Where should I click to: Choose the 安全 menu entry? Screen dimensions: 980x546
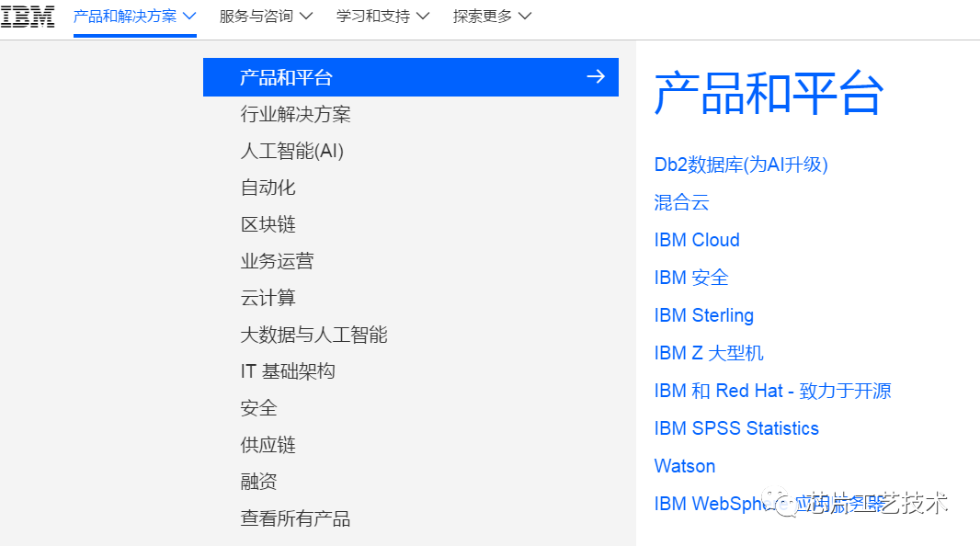[258, 408]
